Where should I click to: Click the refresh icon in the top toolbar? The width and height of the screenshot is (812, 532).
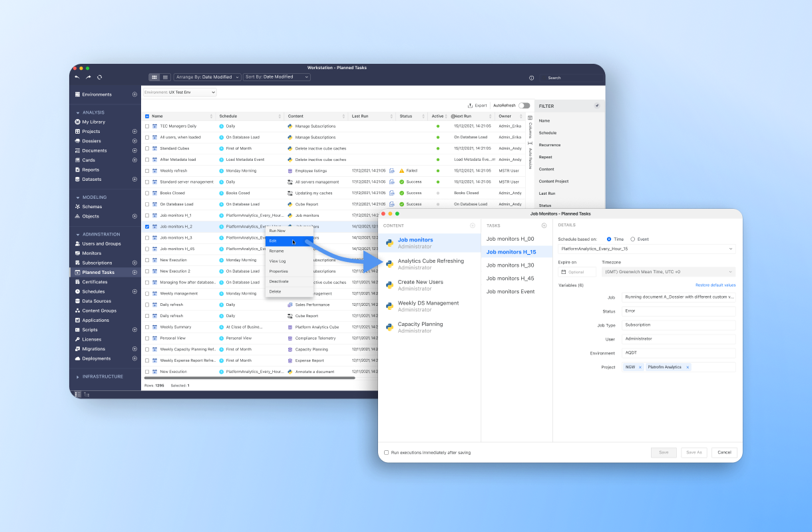99,77
